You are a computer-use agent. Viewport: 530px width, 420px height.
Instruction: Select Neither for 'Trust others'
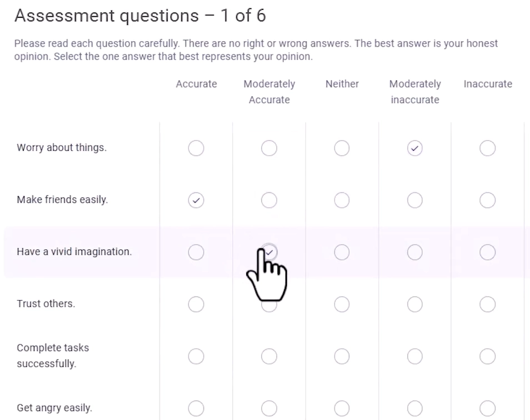342,304
